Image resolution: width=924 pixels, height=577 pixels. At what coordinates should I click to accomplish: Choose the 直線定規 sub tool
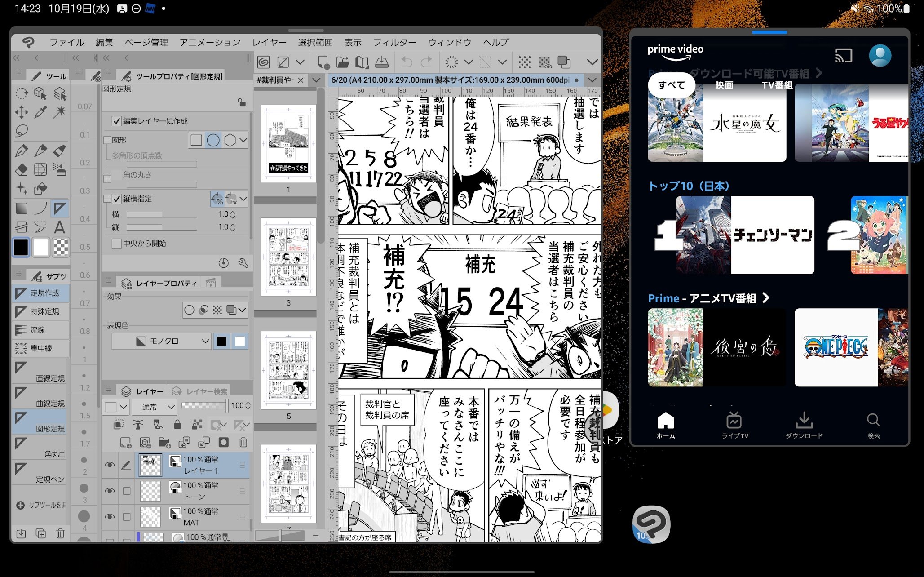click(40, 372)
